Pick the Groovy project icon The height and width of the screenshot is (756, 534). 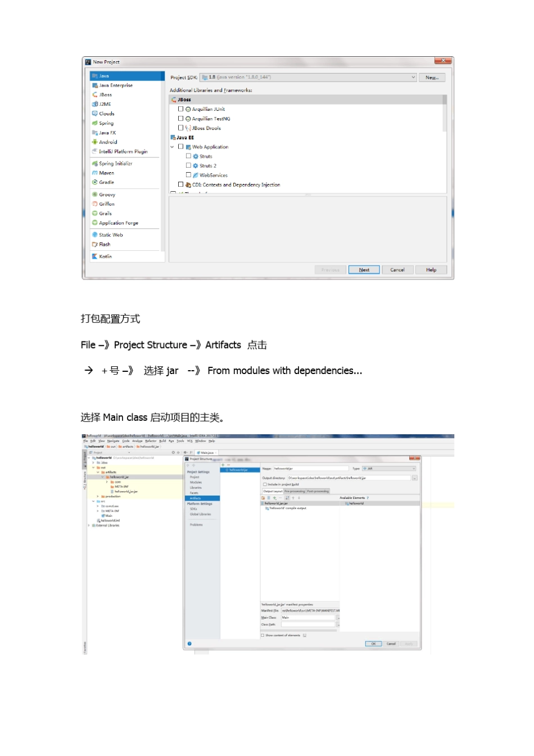pos(95,195)
